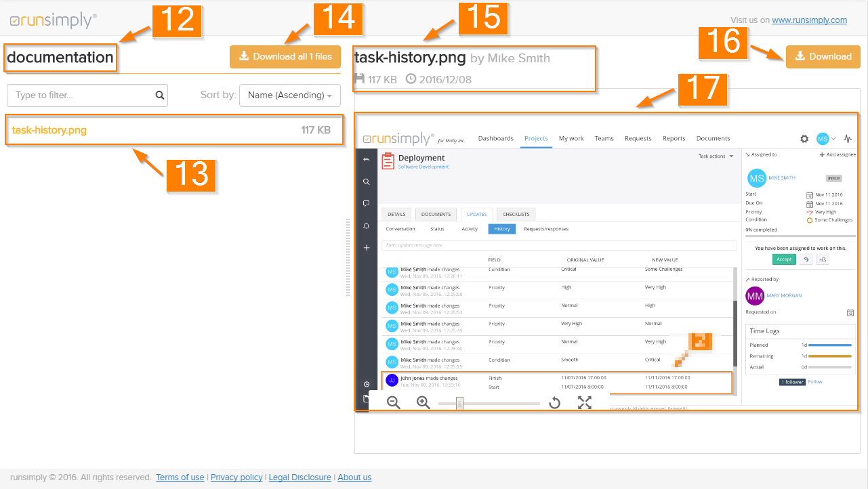
Task: Open the Legal Disclosure footer link
Action: tap(299, 477)
